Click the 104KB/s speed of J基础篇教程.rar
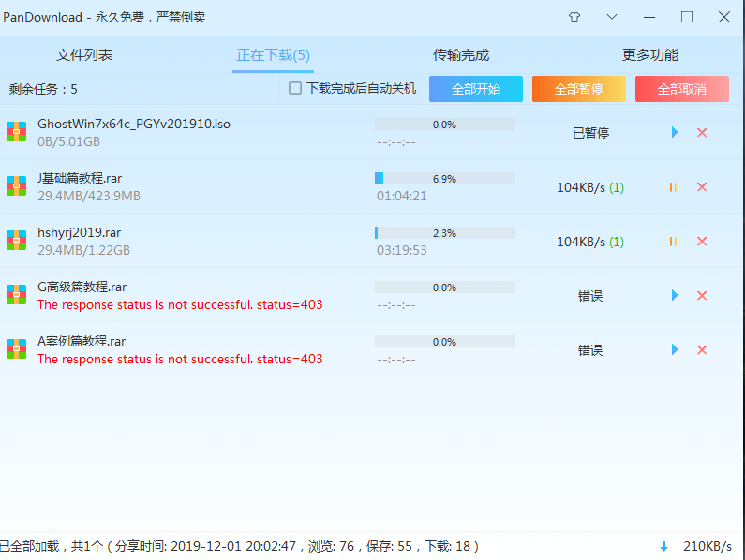Image resolution: width=745 pixels, height=560 pixels. click(590, 187)
